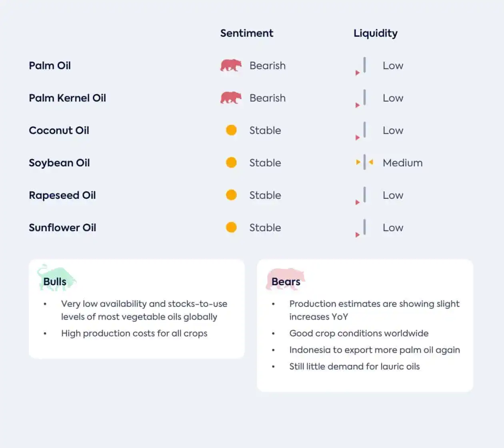Click Coconut Oil's orange stable dot
The height and width of the screenshot is (448, 504).
231,130
